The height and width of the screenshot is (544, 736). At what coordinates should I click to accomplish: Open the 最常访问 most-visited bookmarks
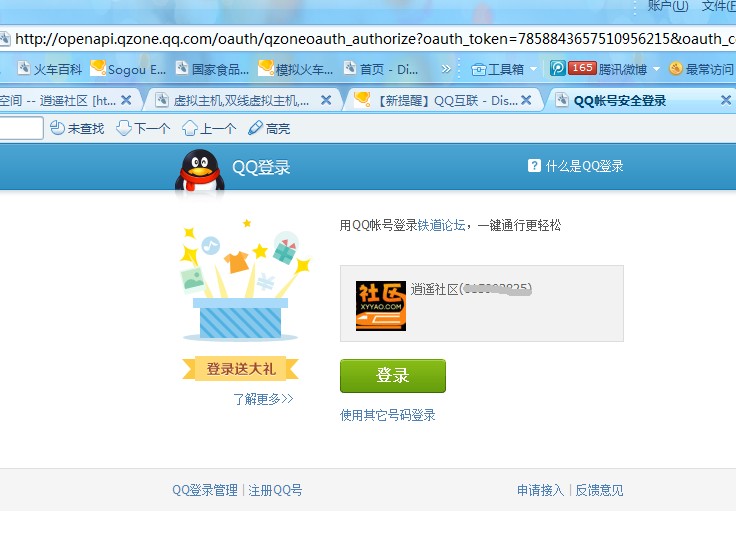[702, 69]
